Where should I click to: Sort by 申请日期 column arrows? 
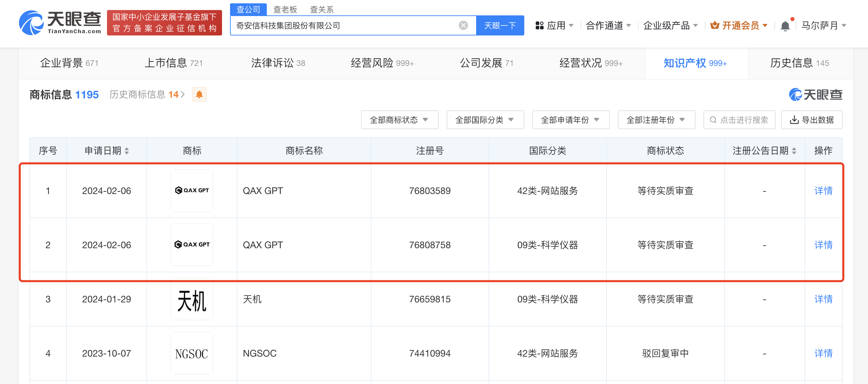[127, 151]
